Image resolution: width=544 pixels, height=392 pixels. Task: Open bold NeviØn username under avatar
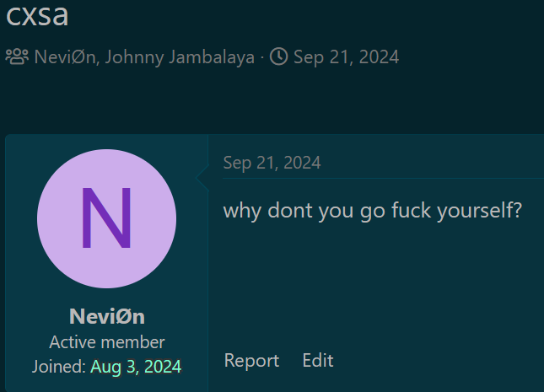pyautogui.click(x=107, y=316)
